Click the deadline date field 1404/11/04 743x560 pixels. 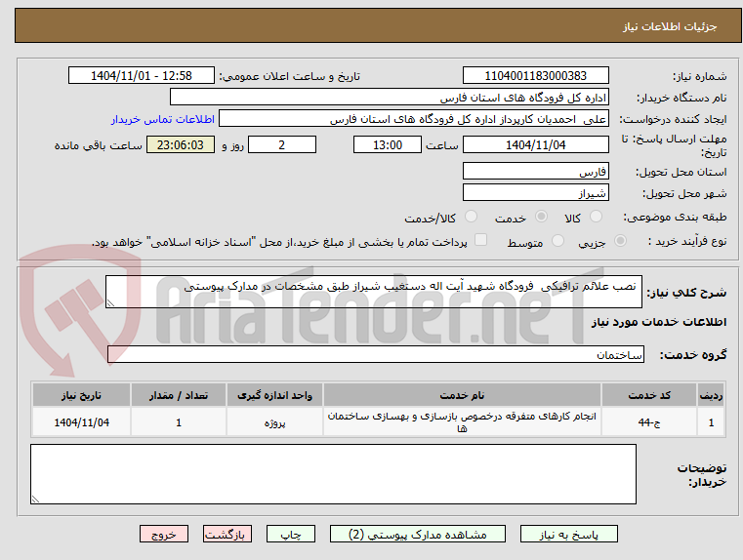pos(535,144)
